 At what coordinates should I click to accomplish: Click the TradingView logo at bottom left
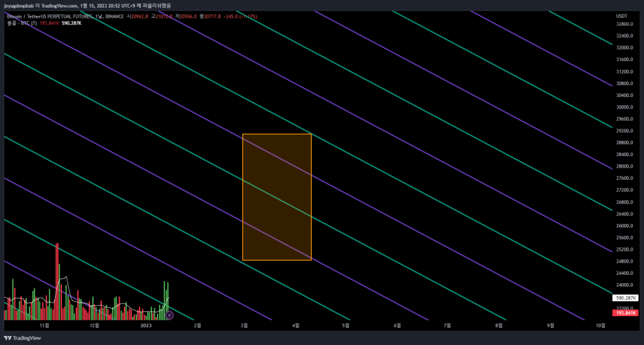pyautogui.click(x=23, y=338)
